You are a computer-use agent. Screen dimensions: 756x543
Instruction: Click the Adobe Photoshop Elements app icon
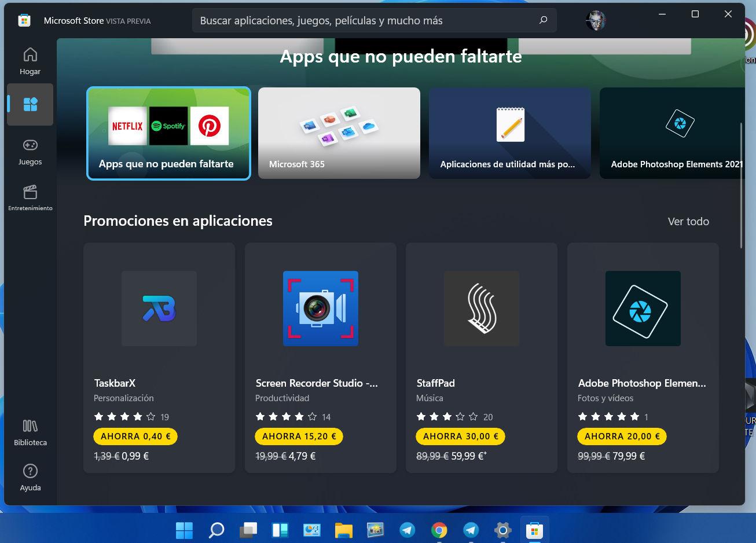coord(643,309)
